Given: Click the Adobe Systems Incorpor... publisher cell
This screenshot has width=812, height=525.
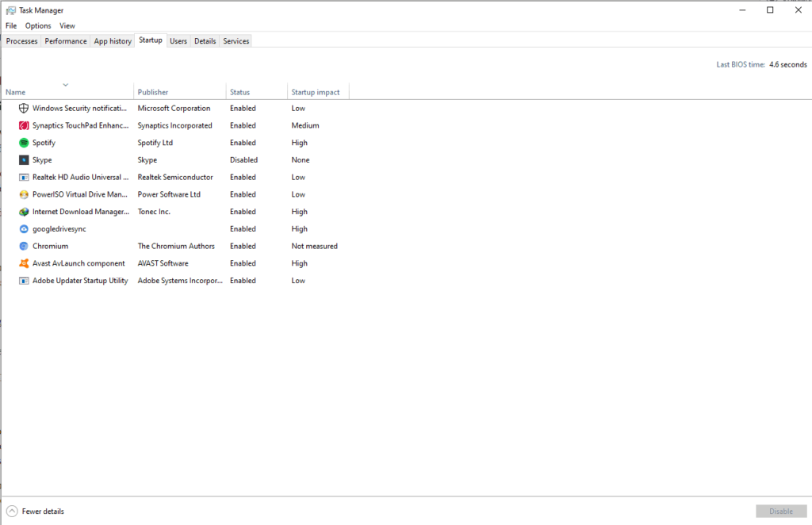Looking at the screenshot, I should point(180,281).
